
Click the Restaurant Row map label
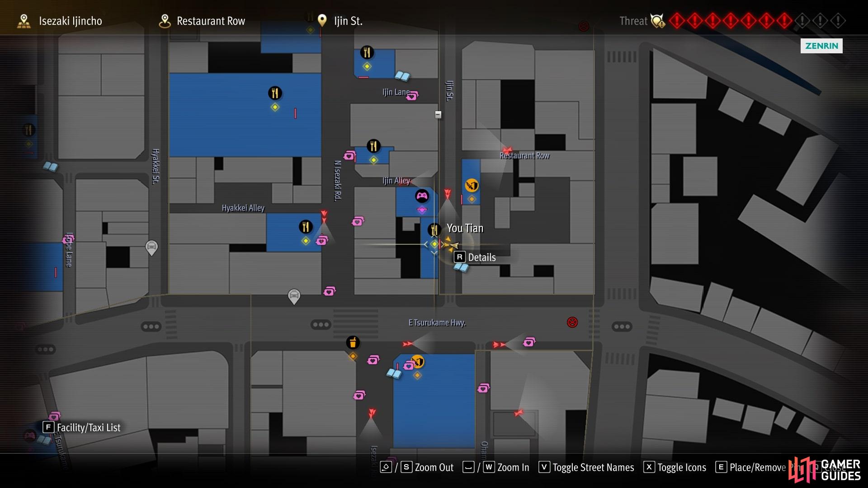tap(524, 155)
